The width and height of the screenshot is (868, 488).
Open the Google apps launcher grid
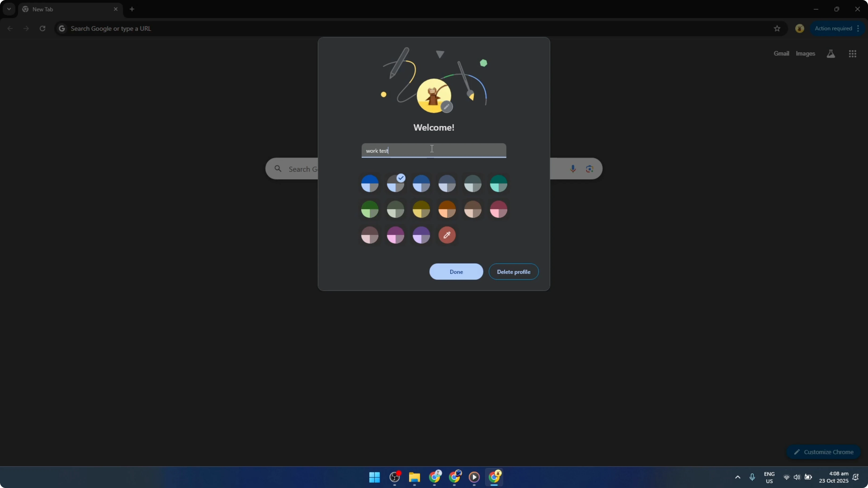tap(852, 54)
